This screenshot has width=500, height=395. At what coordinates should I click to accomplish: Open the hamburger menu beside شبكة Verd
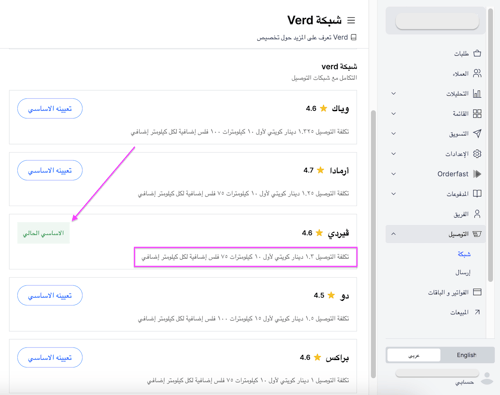[351, 20]
